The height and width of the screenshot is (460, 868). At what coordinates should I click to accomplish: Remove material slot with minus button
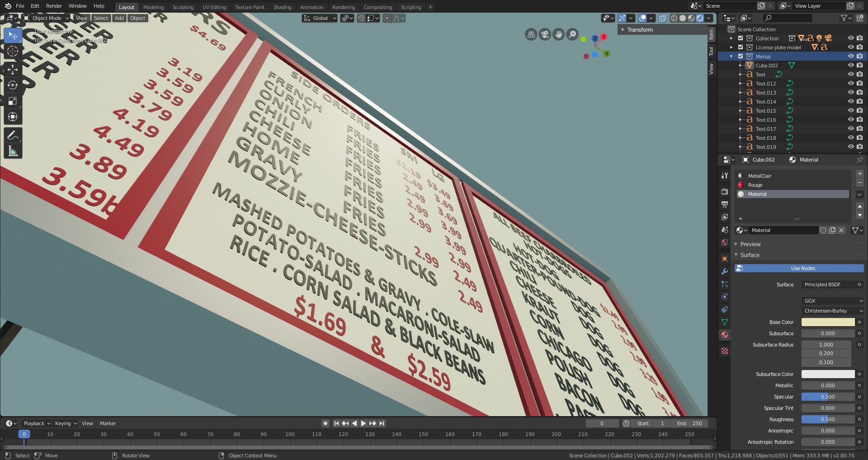(860, 182)
